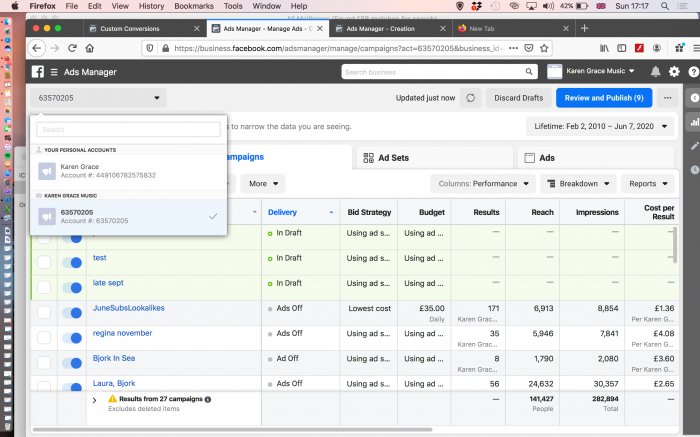Open the 63570205 account dropdown
Screen dimensions: 700x437
point(99,98)
